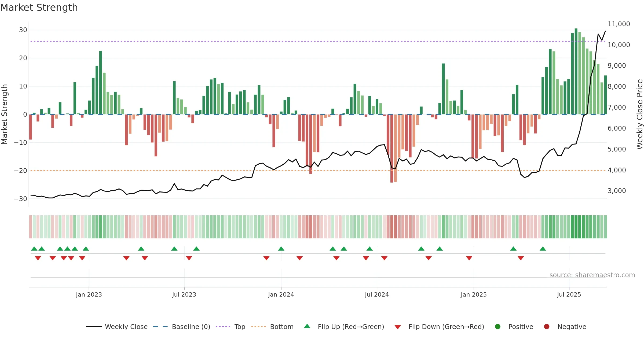Click the Jan 2024 axis label
This screenshot has height=362, width=644.
click(281, 295)
